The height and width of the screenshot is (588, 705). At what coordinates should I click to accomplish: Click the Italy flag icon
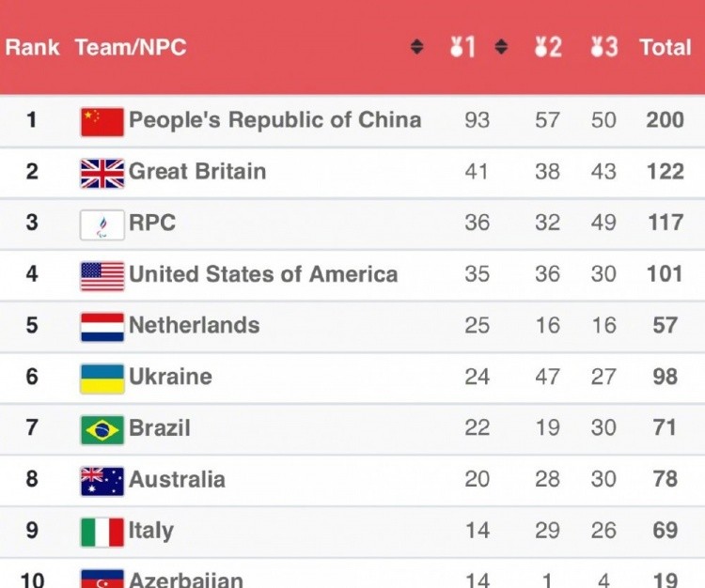point(102,533)
